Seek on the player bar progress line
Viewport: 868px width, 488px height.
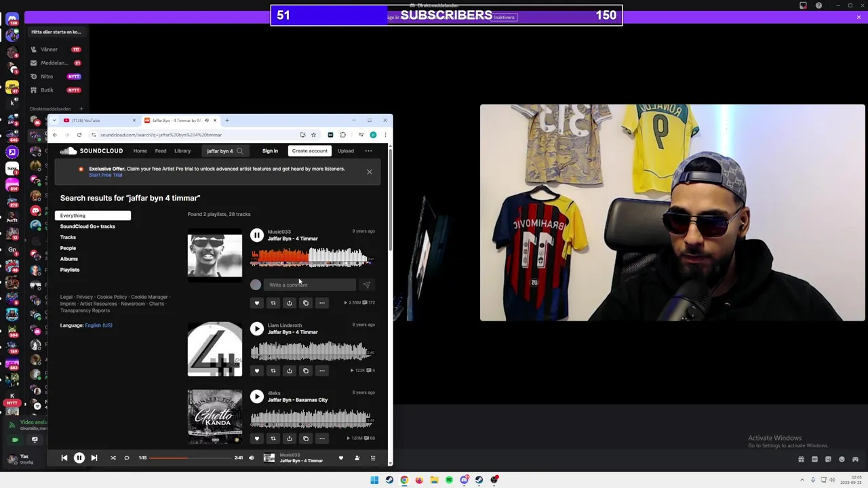(191, 458)
